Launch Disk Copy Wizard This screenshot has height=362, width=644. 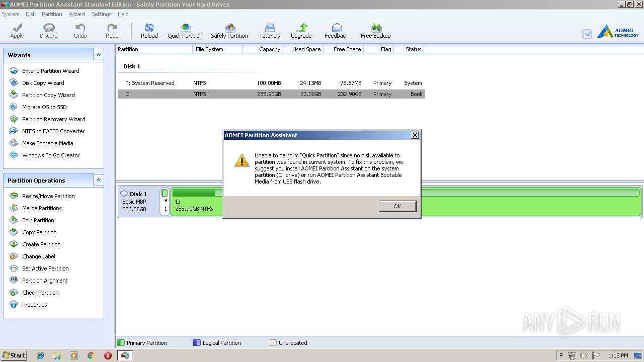(x=43, y=83)
